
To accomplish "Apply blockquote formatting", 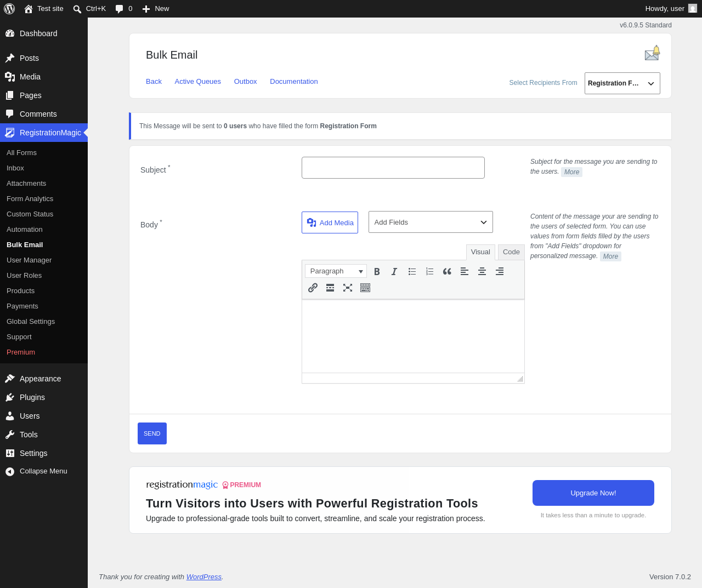I will pyautogui.click(x=447, y=271).
